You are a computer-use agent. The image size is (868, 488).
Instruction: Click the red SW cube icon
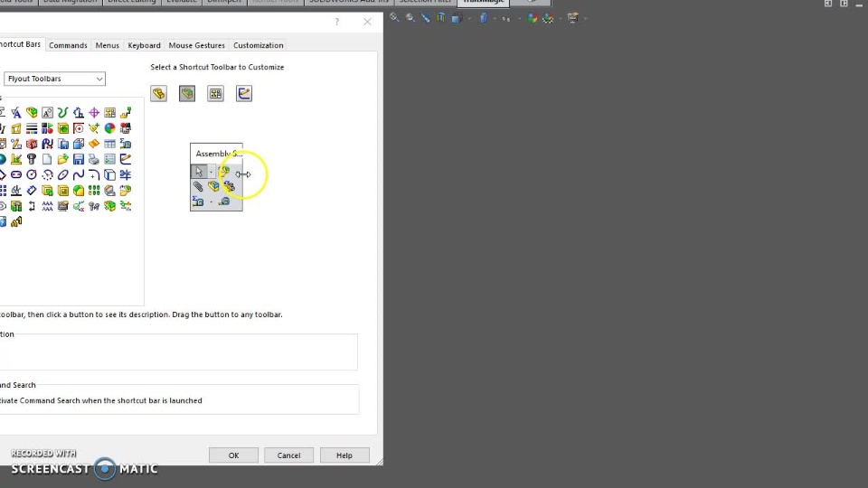[32, 144]
